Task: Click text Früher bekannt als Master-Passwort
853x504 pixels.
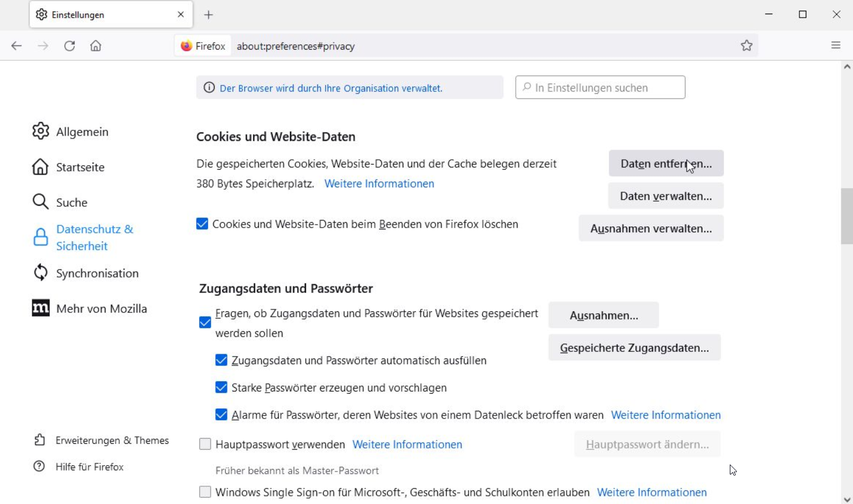Action: click(297, 470)
